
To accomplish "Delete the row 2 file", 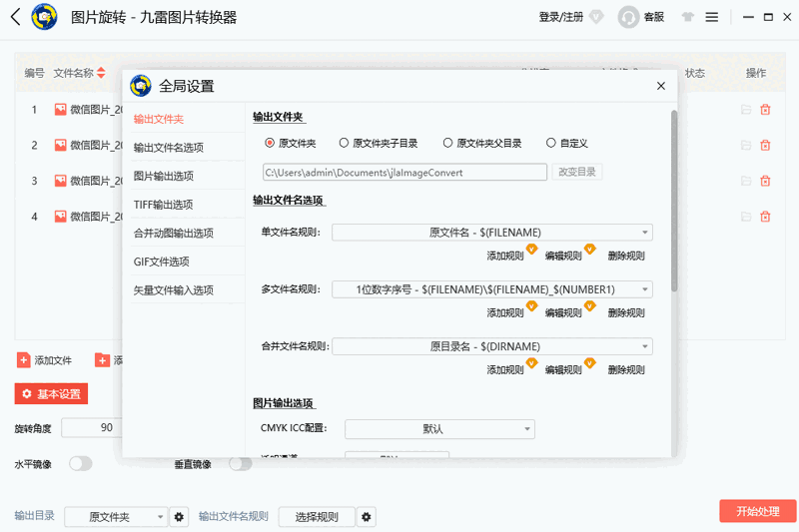I will click(x=765, y=145).
